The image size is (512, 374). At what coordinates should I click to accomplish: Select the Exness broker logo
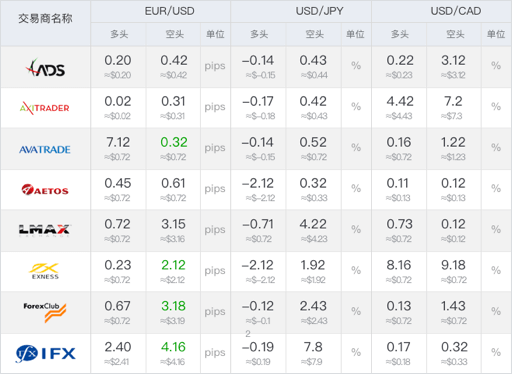[45, 271]
